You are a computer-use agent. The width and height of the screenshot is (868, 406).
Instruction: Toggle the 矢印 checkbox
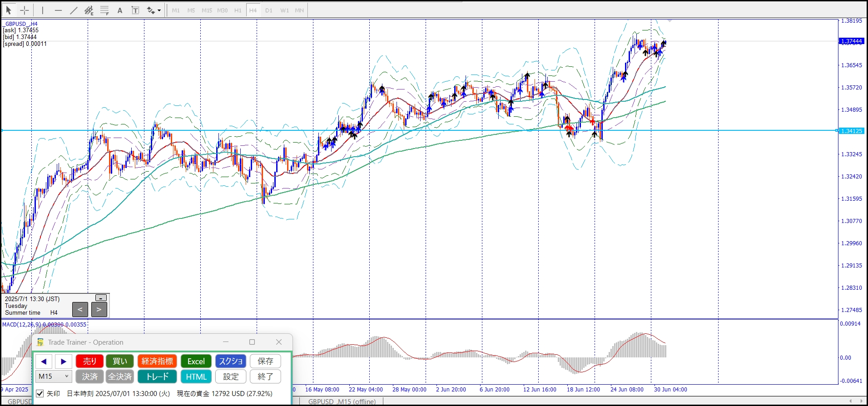coord(40,394)
